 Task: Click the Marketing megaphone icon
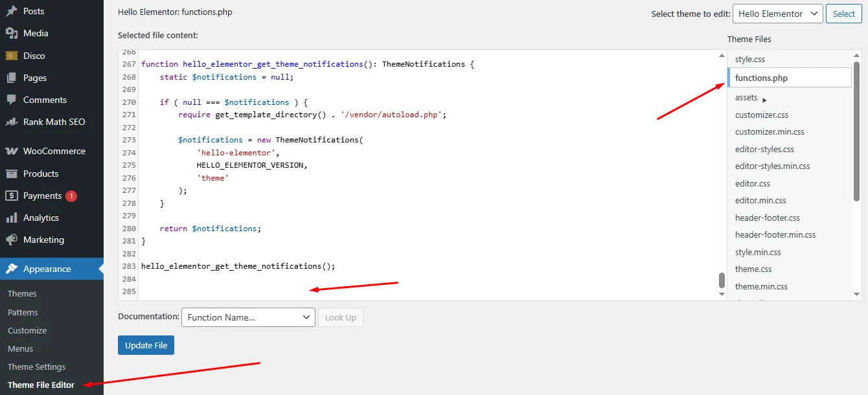[x=12, y=240]
